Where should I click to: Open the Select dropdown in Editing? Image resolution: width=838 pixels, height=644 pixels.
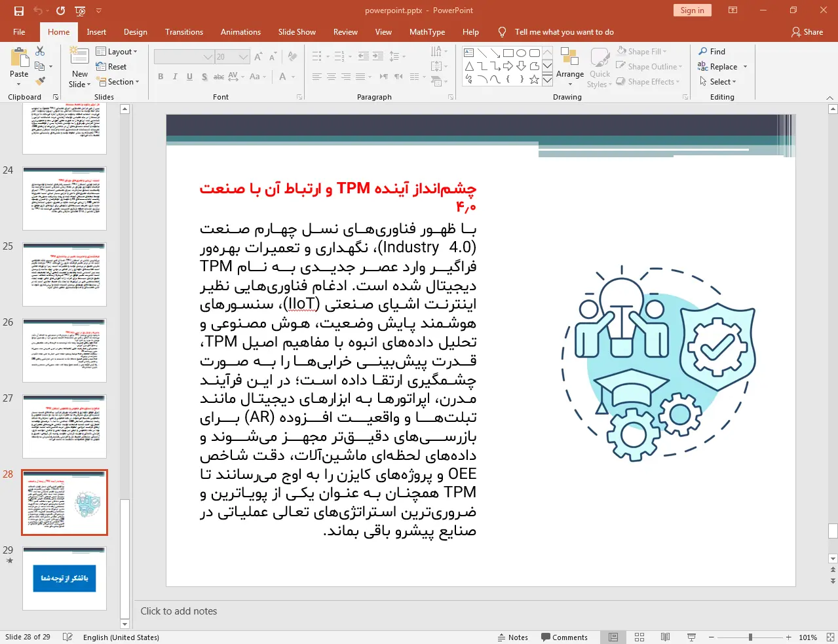717,81
